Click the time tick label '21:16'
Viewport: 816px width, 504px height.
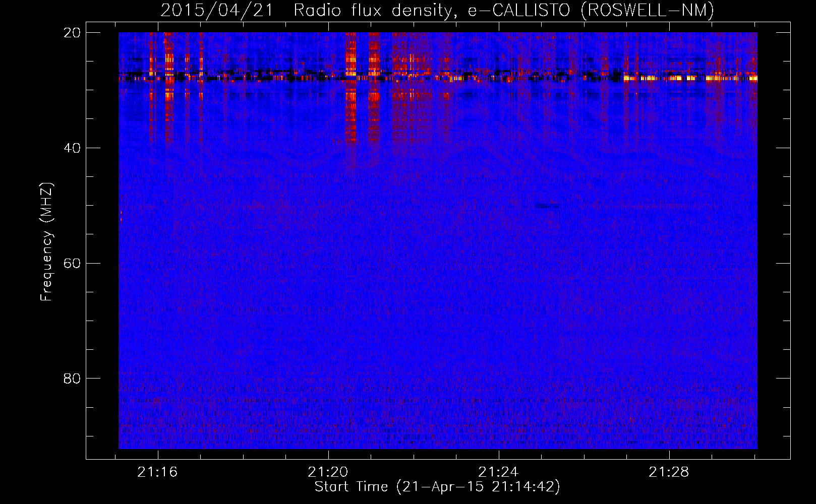[x=158, y=472]
